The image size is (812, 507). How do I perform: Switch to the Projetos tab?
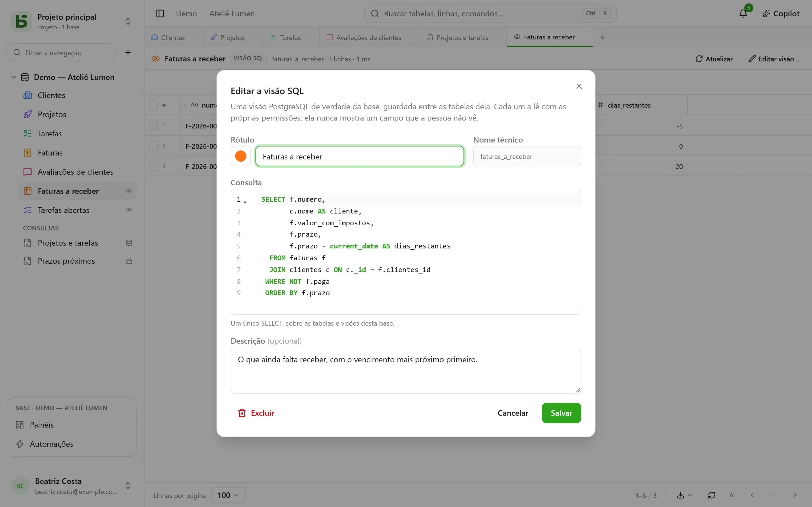coord(228,37)
